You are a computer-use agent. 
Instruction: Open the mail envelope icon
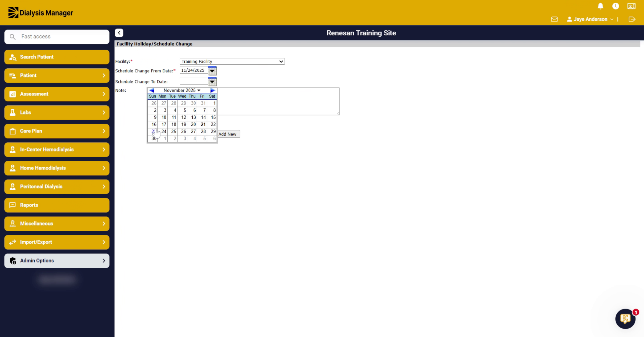(554, 19)
